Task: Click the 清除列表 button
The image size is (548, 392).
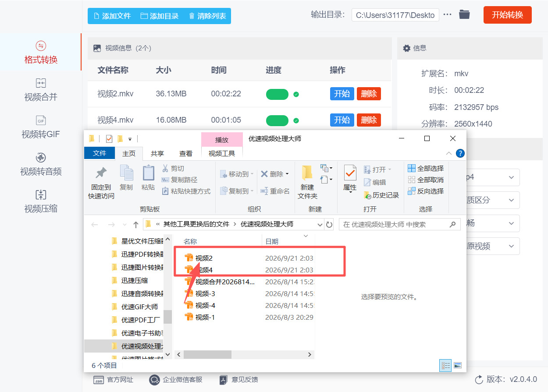Action: (x=207, y=16)
